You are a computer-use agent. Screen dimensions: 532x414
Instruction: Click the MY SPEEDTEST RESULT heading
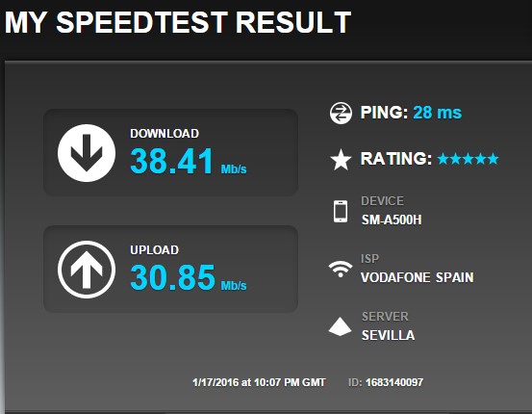point(178,22)
